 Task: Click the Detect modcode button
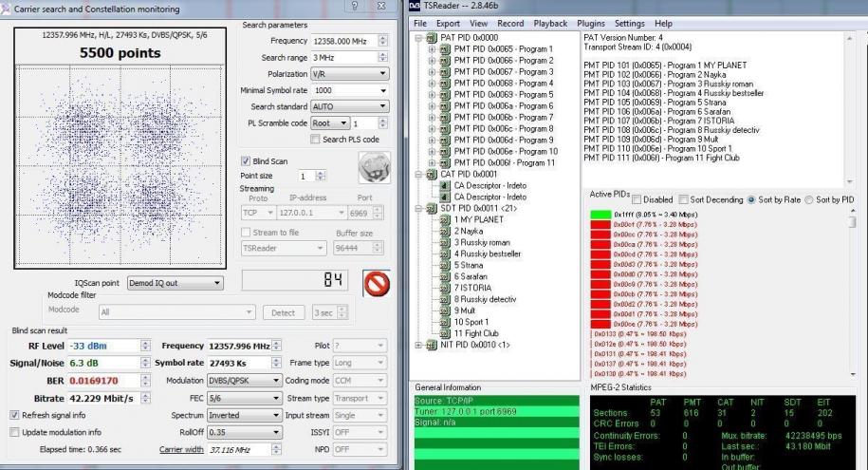[x=284, y=312]
